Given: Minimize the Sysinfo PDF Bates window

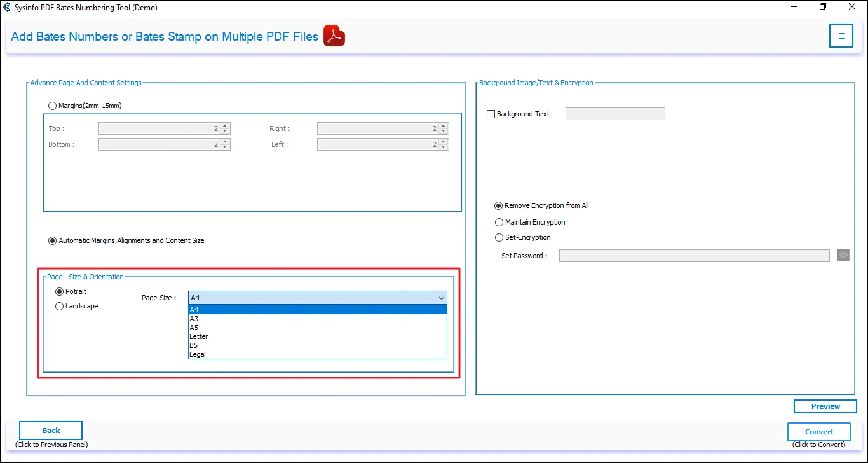Looking at the screenshot, I should [794, 7].
